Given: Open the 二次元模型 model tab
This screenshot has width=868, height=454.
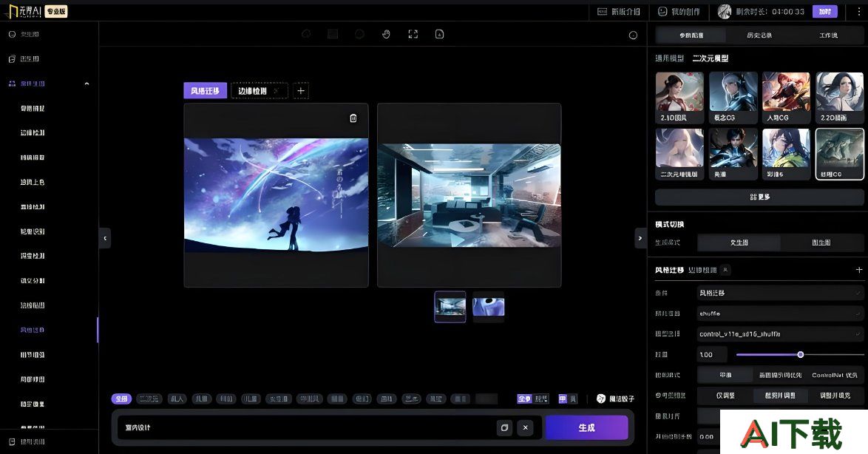Looking at the screenshot, I should (710, 58).
